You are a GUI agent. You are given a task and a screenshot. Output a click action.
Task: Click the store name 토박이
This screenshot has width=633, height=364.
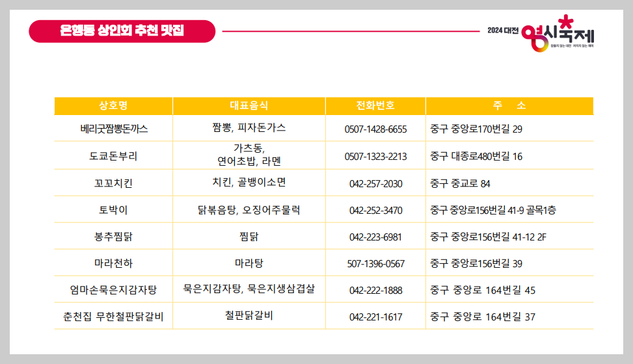point(113,210)
